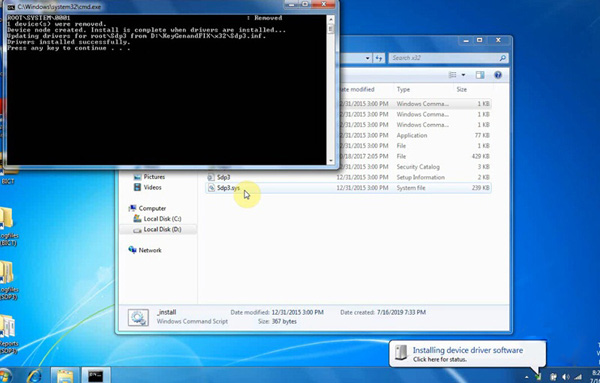Click the volume speaker tray icon
The width and height of the screenshot is (600, 383).
pos(566,377)
